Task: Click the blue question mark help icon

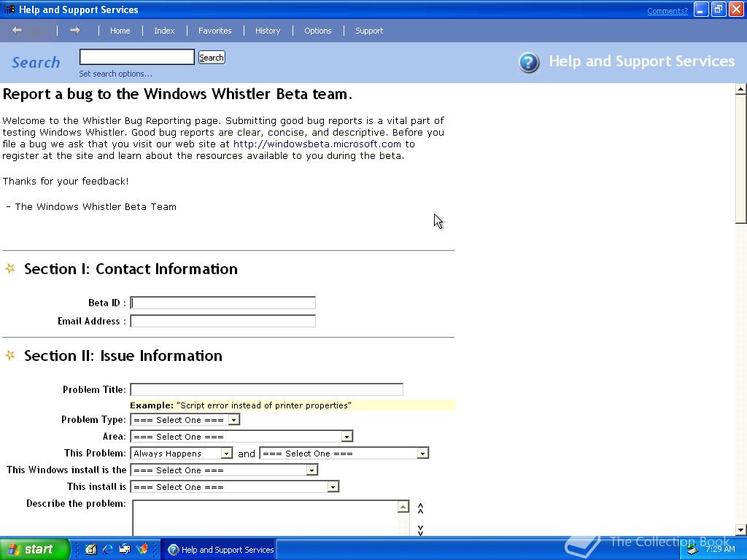Action: [529, 63]
